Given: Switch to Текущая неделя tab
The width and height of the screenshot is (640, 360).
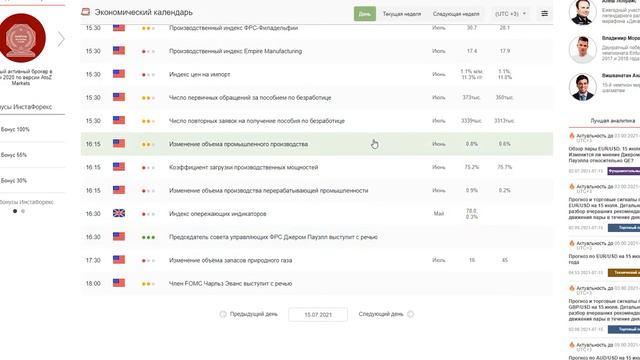Looking at the screenshot, I should point(402,14).
